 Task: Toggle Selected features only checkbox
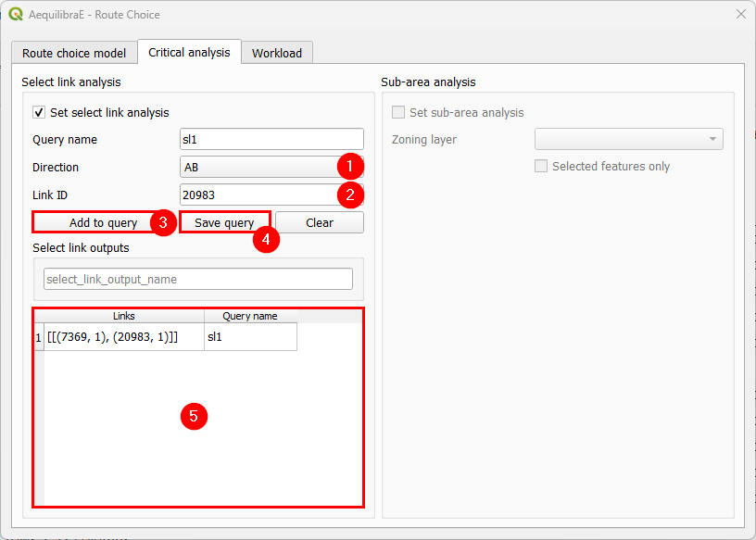click(x=541, y=167)
